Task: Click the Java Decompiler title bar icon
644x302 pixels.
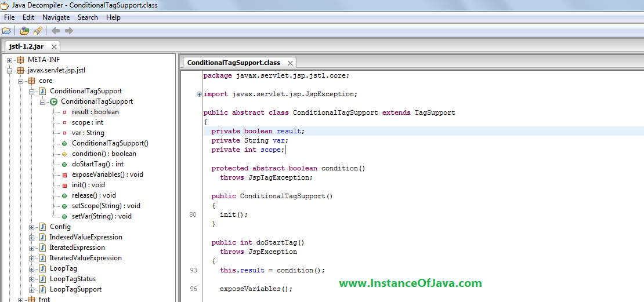Action: (5, 5)
